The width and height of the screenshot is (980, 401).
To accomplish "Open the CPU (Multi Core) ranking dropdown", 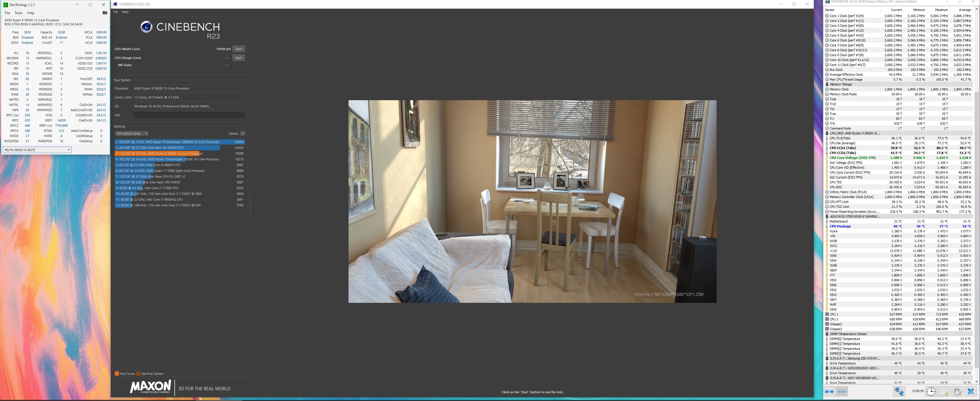I will click(132, 134).
